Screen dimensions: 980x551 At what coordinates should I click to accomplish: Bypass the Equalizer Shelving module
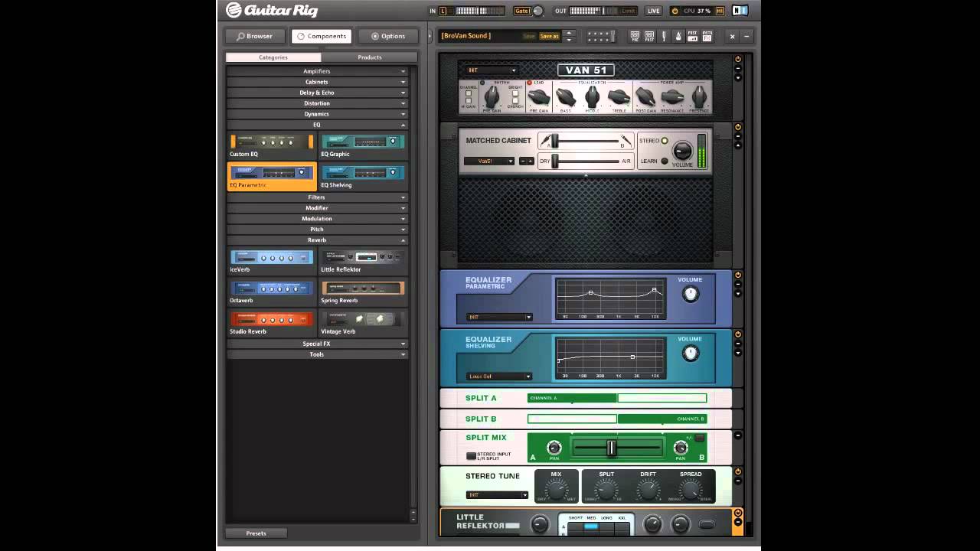point(738,334)
